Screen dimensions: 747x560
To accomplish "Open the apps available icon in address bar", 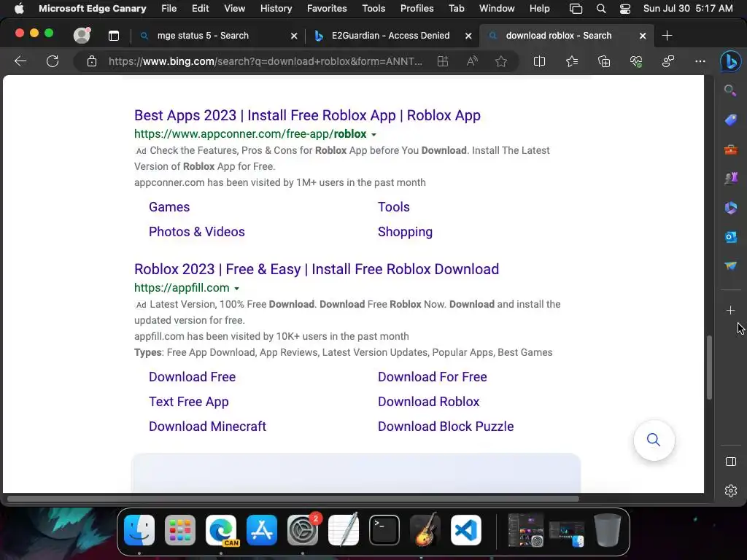I will click(443, 61).
